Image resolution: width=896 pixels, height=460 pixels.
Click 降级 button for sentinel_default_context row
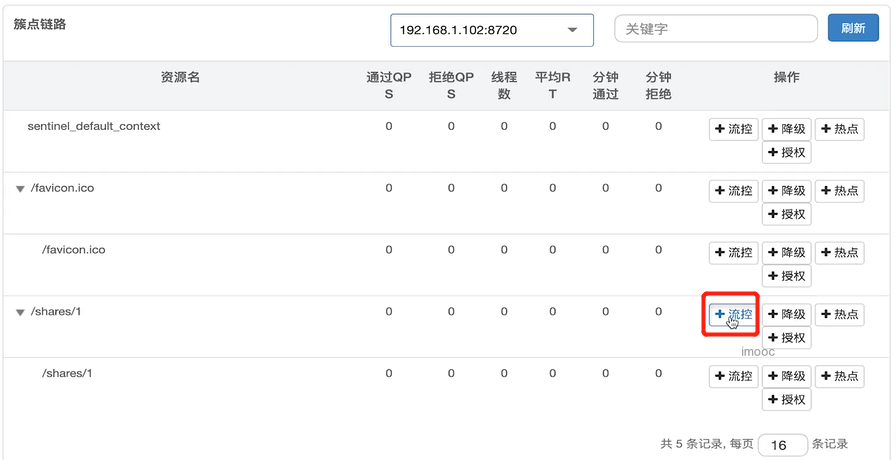click(787, 129)
